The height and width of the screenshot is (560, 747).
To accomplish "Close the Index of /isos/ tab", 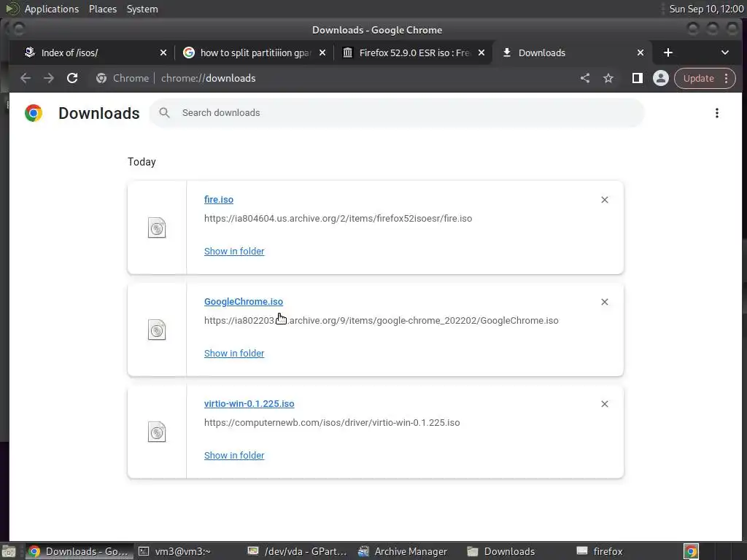I will pos(163,52).
